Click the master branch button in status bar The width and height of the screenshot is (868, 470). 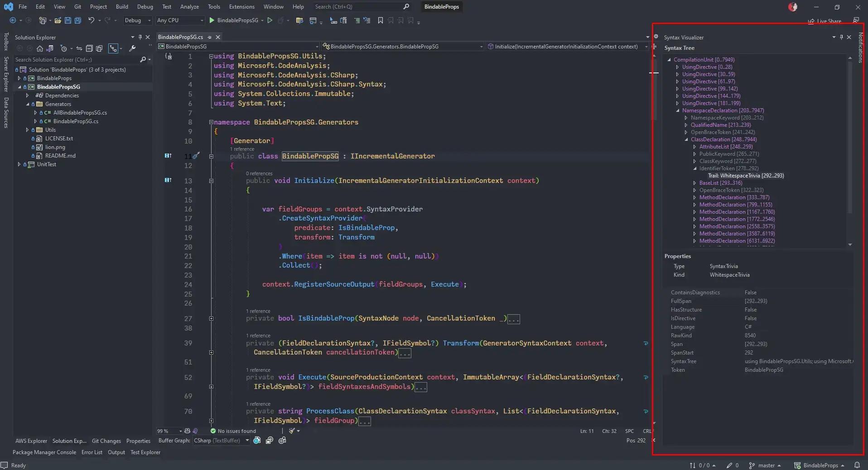pos(766,465)
